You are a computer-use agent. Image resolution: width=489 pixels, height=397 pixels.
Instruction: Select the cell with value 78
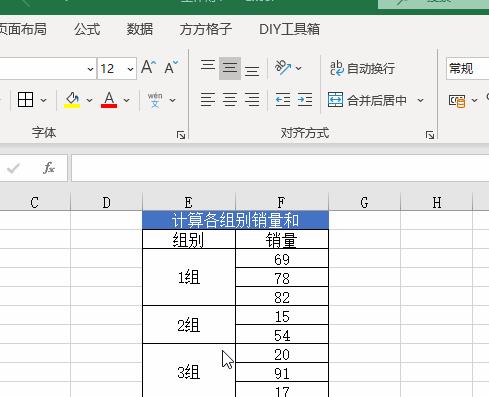coord(282,278)
